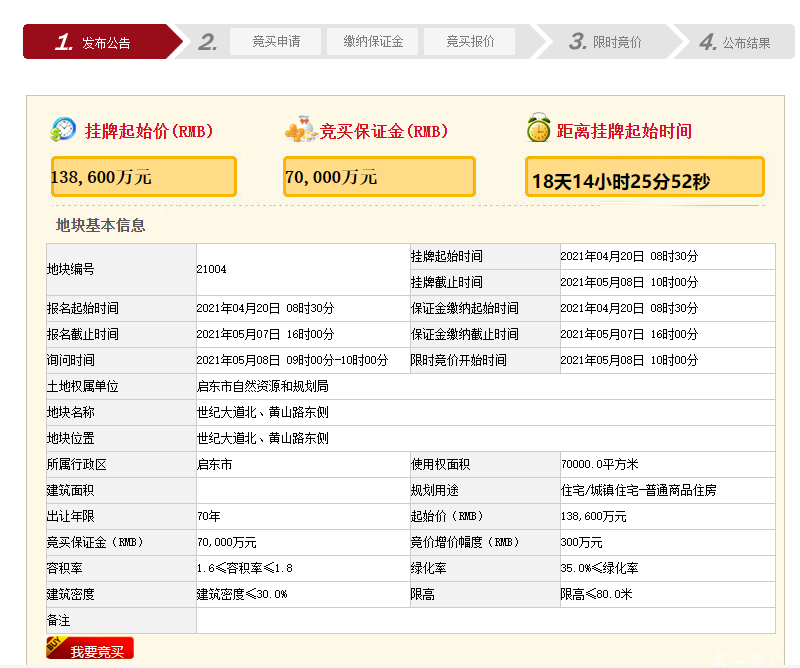The width and height of the screenshot is (800, 668).
Task: Click the 竞买保证金 table value 70,000万元
Action: 227,542
